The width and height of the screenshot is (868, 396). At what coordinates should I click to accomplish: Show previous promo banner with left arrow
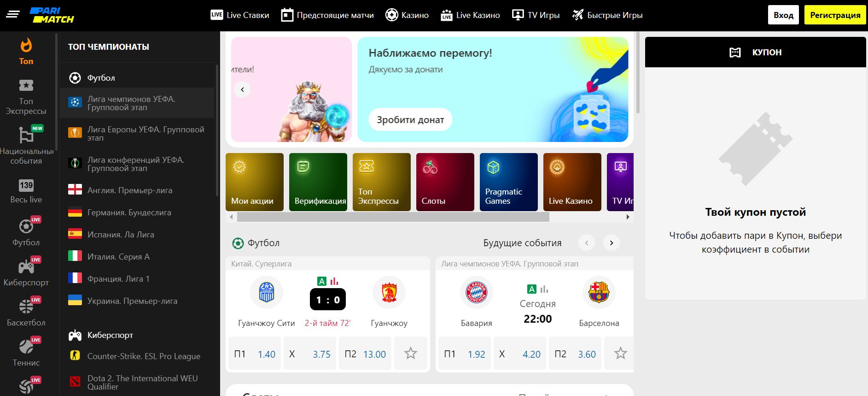pos(242,89)
